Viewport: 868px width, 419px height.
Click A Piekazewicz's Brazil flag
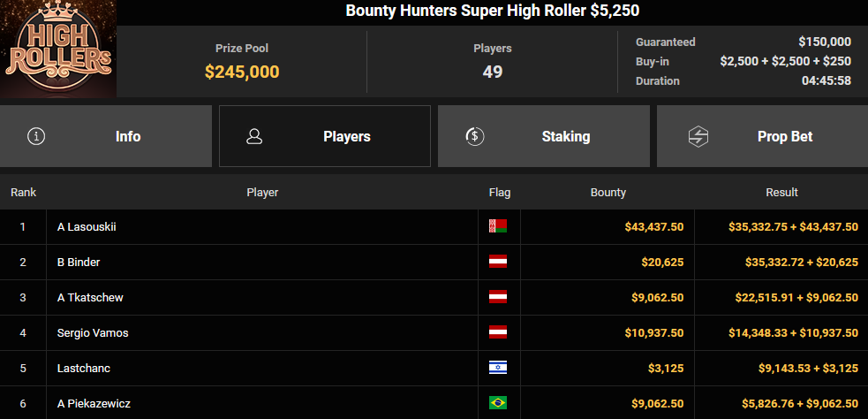click(x=498, y=403)
